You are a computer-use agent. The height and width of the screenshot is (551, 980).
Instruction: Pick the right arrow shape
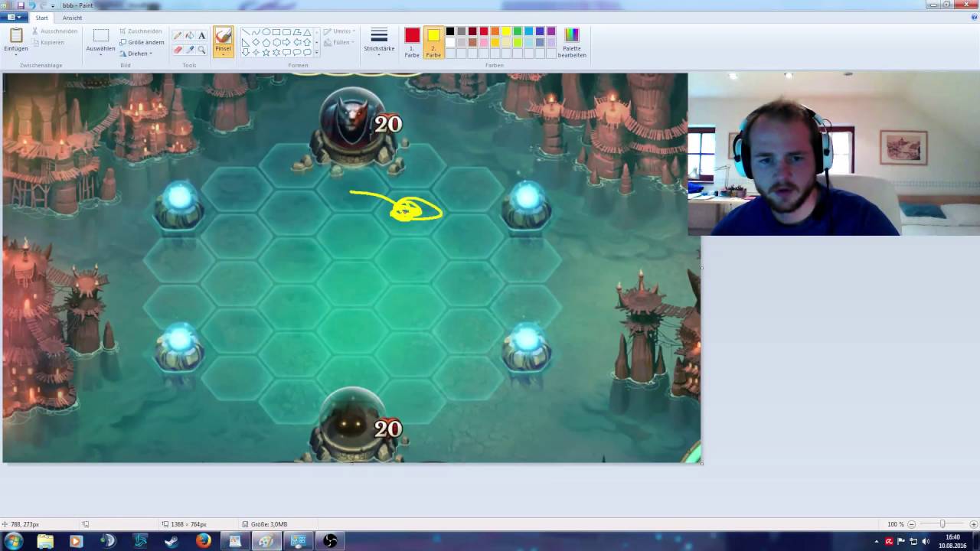pyautogui.click(x=286, y=42)
